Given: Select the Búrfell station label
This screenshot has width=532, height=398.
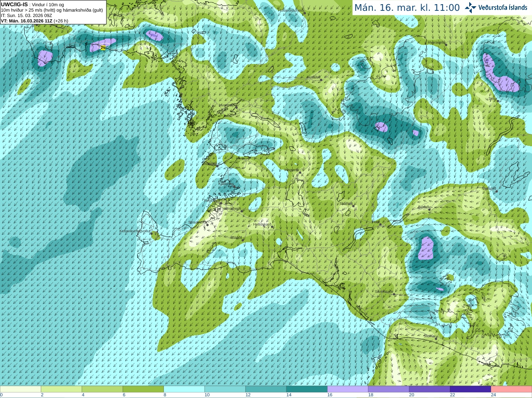Looking at the screenshot, I should pyautogui.click(x=424, y=206).
